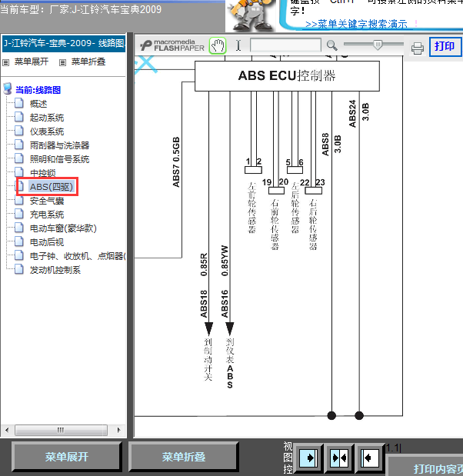Click the page icon beside 发动机控制系
463x476 pixels.
tap(19, 269)
